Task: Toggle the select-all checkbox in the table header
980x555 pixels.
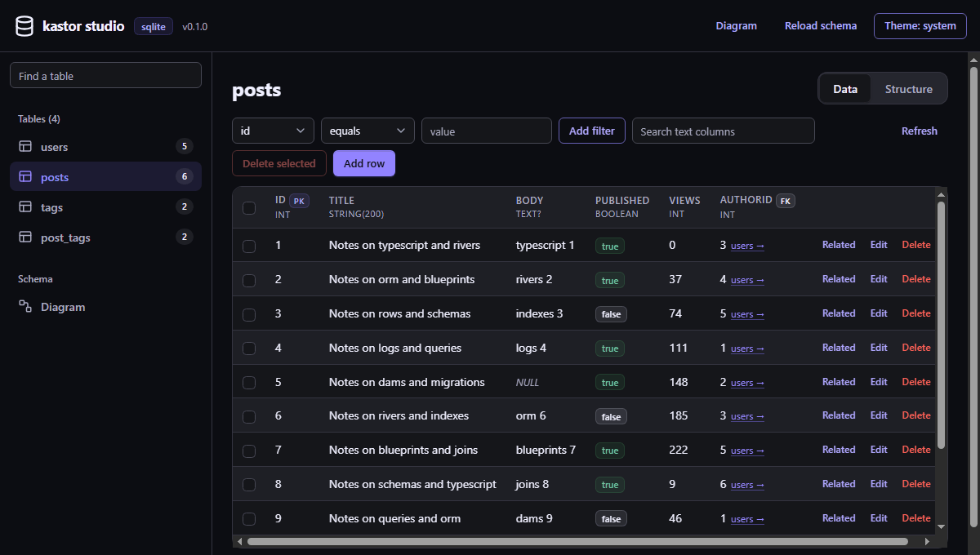Action: (249, 208)
